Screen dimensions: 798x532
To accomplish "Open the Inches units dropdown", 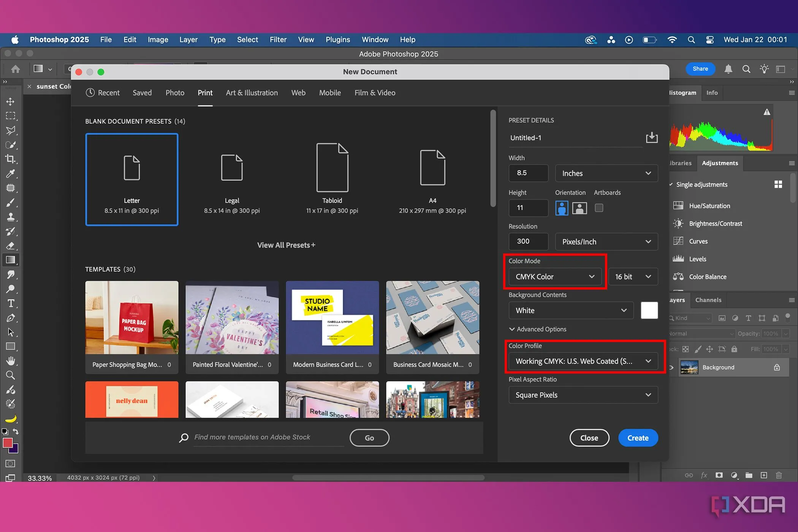I will [606, 173].
